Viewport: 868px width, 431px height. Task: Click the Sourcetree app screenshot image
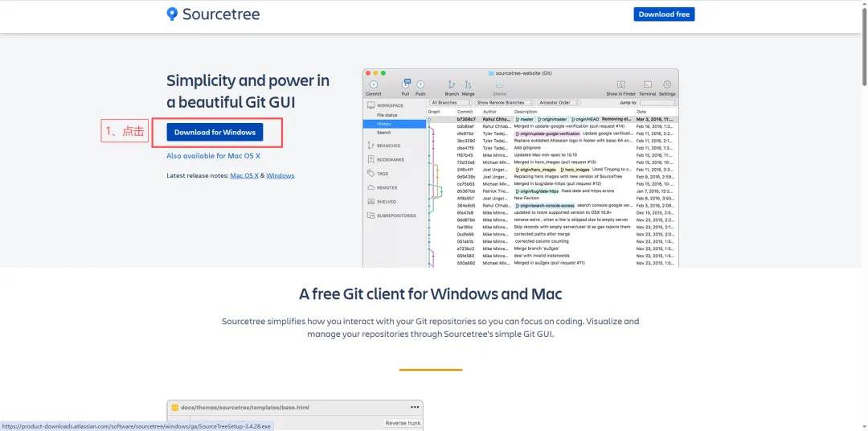point(520,168)
